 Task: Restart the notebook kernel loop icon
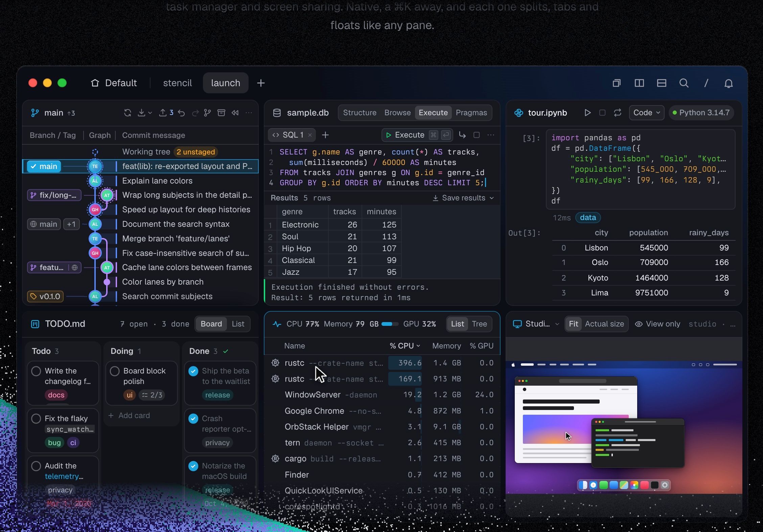point(618,113)
